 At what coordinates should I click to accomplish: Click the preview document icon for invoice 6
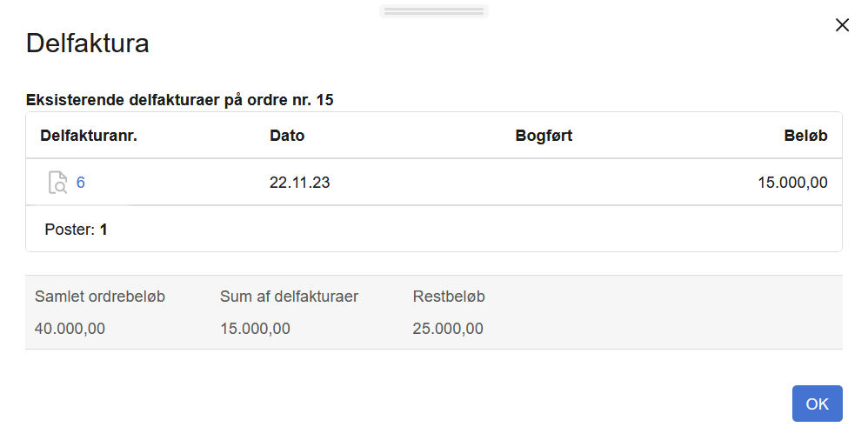[57, 183]
